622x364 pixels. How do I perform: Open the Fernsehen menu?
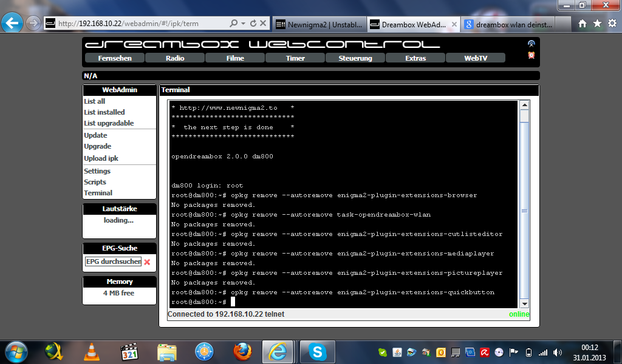pyautogui.click(x=115, y=58)
